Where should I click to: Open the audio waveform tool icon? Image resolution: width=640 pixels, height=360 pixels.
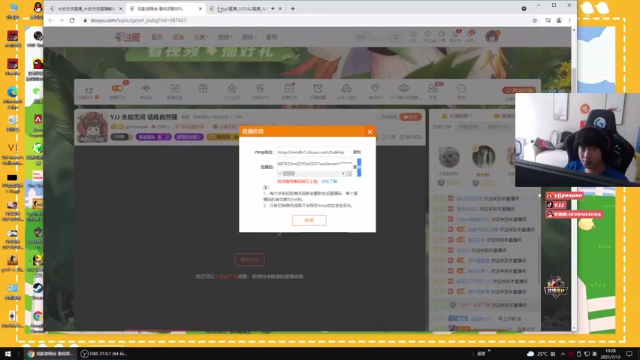click(146, 88)
